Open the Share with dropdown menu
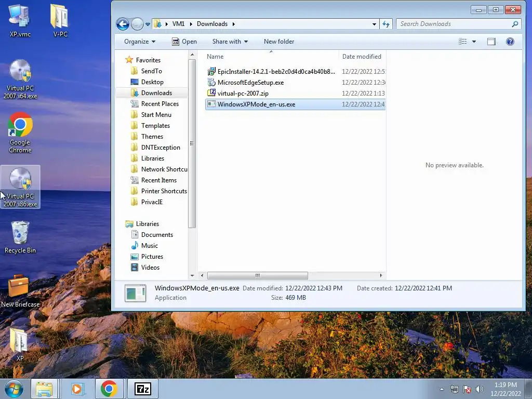532x399 pixels. [x=230, y=42]
